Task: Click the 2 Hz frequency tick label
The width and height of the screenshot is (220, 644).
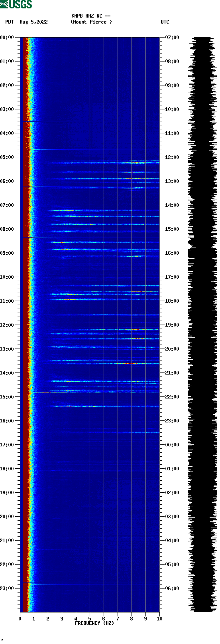Action: [48, 619]
